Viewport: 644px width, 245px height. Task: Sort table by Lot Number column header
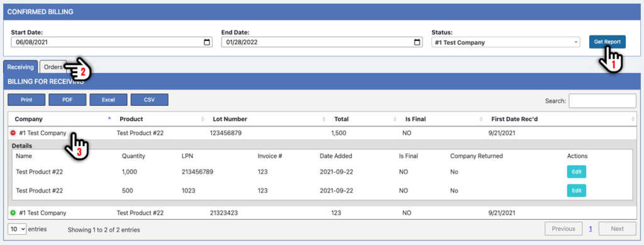[267, 119]
